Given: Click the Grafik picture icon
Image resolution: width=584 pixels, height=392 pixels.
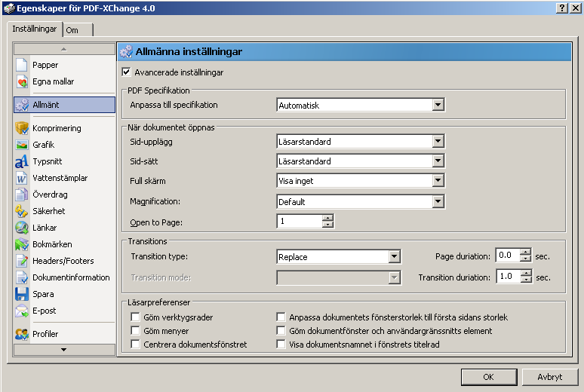Looking at the screenshot, I should click(22, 145).
